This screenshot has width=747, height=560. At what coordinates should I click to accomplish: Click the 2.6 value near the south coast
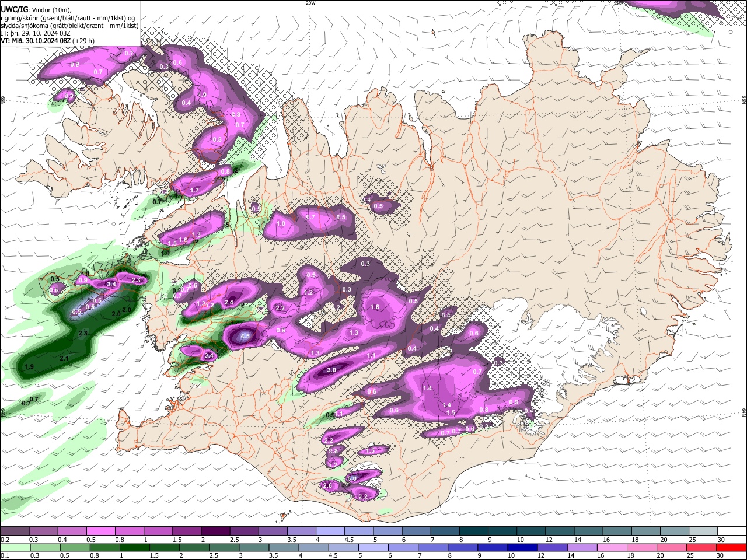click(327, 485)
